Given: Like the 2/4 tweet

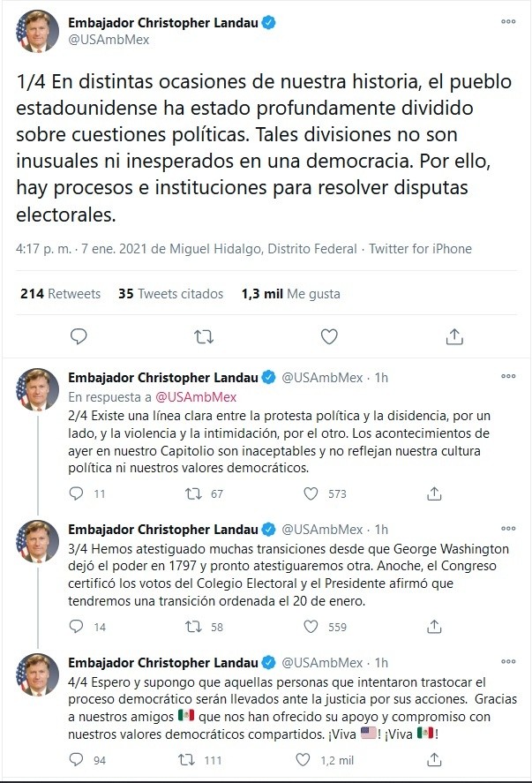Looking at the screenshot, I should click(x=303, y=493).
